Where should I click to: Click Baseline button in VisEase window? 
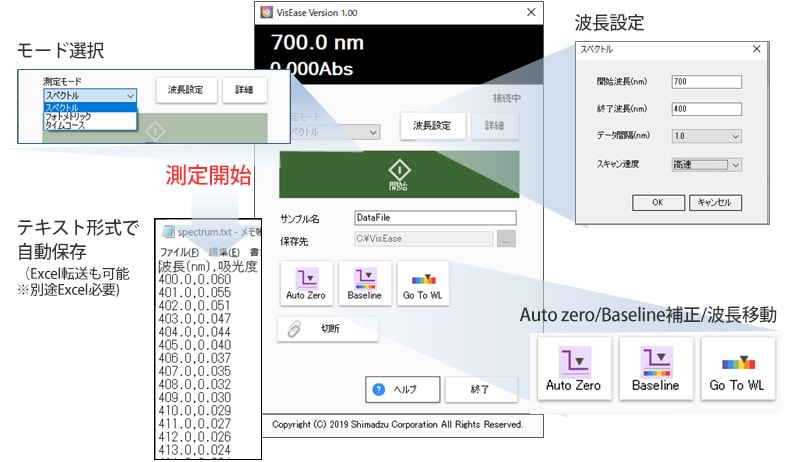click(x=365, y=283)
